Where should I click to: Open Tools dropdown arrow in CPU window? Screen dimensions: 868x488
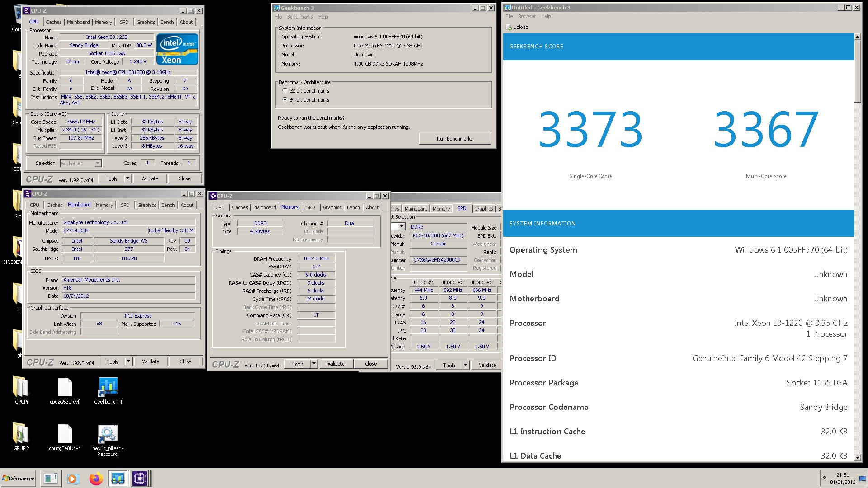click(x=127, y=178)
